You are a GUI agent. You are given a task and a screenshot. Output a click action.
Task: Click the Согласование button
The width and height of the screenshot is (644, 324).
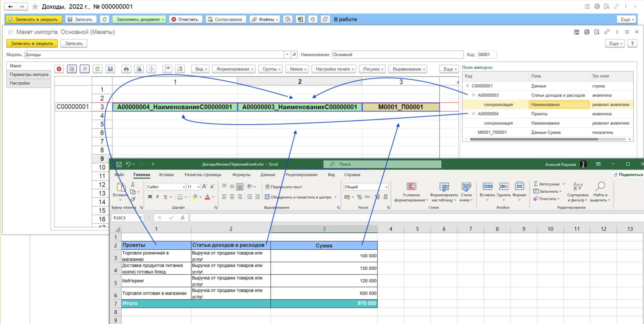click(226, 19)
